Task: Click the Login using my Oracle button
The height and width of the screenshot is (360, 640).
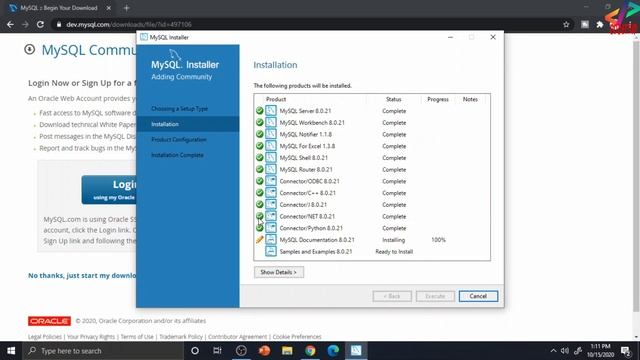Action: click(109, 190)
